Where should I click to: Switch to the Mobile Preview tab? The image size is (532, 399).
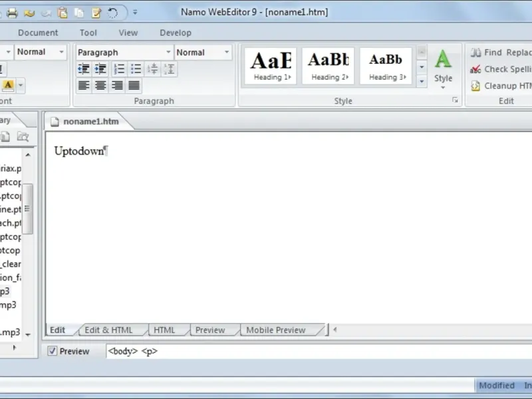[x=276, y=330]
